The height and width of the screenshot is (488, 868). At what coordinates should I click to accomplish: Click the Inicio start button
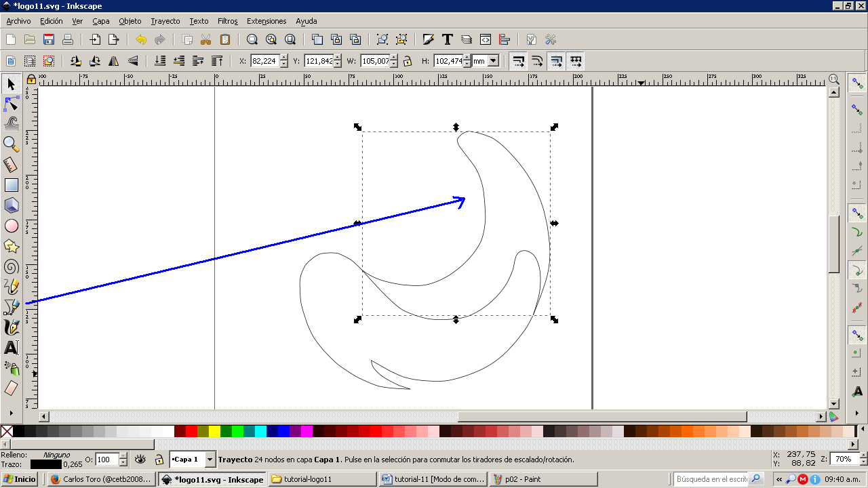[x=20, y=479]
